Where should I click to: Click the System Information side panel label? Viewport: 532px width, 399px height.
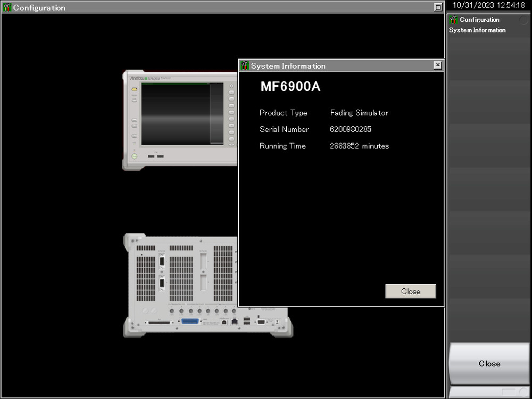click(x=477, y=30)
